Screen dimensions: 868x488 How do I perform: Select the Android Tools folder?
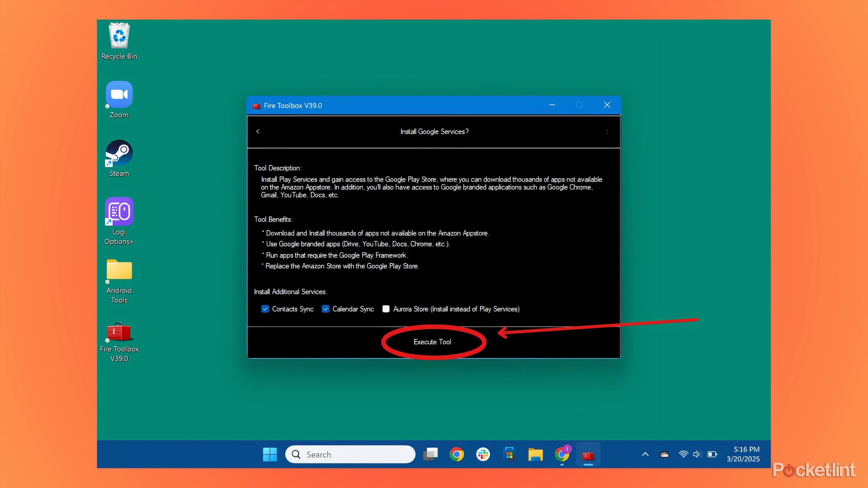point(119,270)
